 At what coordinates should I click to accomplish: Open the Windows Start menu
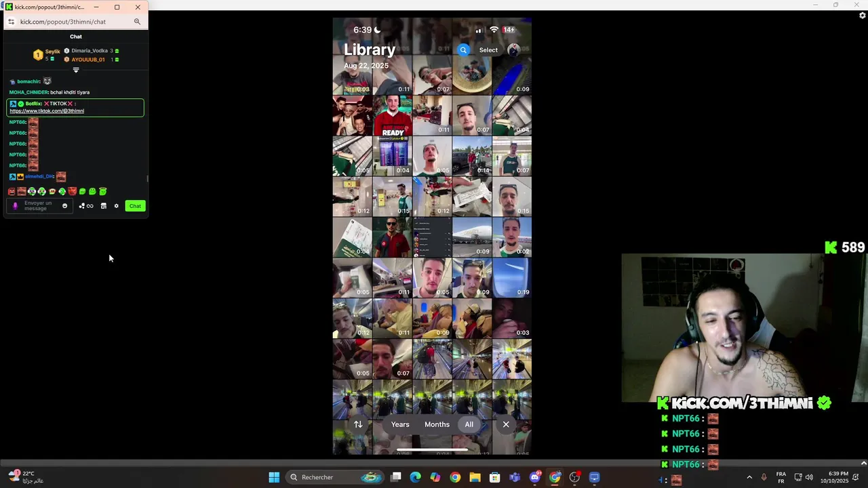pyautogui.click(x=274, y=477)
